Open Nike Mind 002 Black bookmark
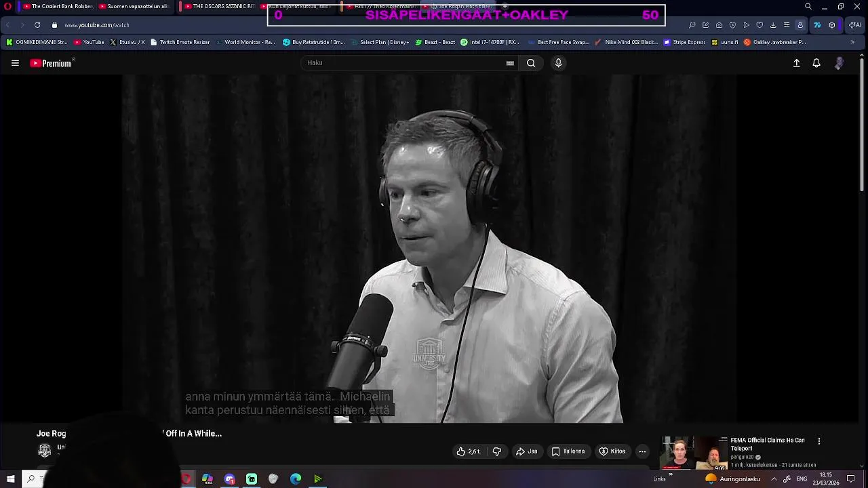The image size is (868, 488). [x=626, y=42]
